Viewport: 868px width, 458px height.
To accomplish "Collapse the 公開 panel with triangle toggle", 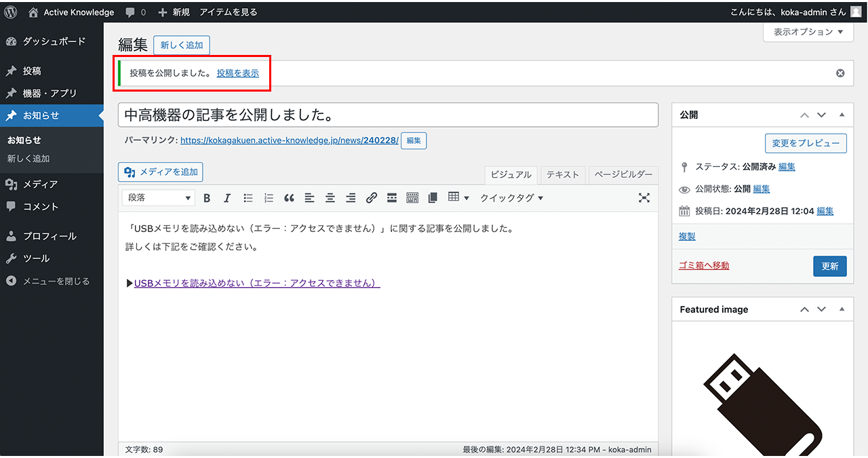I will pyautogui.click(x=842, y=115).
